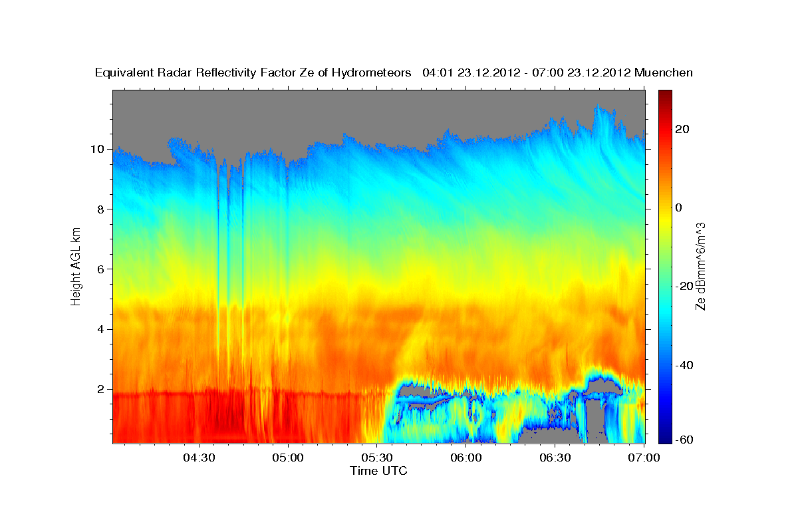798x532 pixels.
Task: Click the height tick label '6'
Action: pos(100,269)
